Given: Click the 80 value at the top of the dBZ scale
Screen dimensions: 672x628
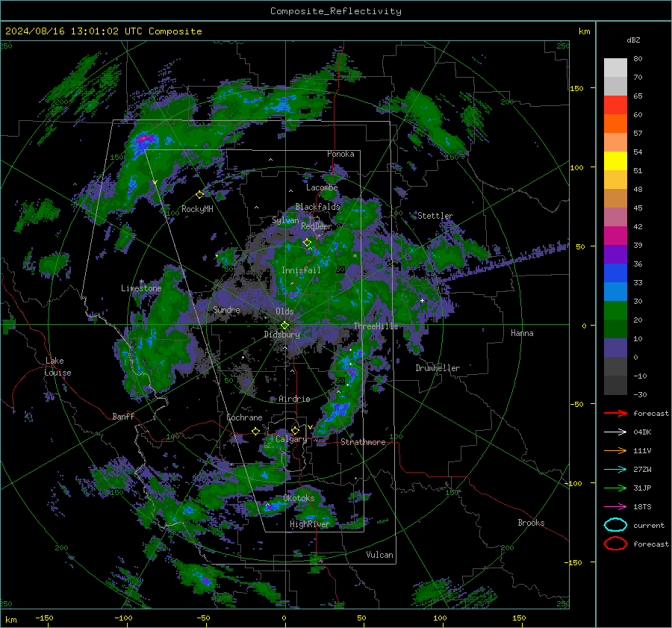Looking at the screenshot, I should [638, 59].
